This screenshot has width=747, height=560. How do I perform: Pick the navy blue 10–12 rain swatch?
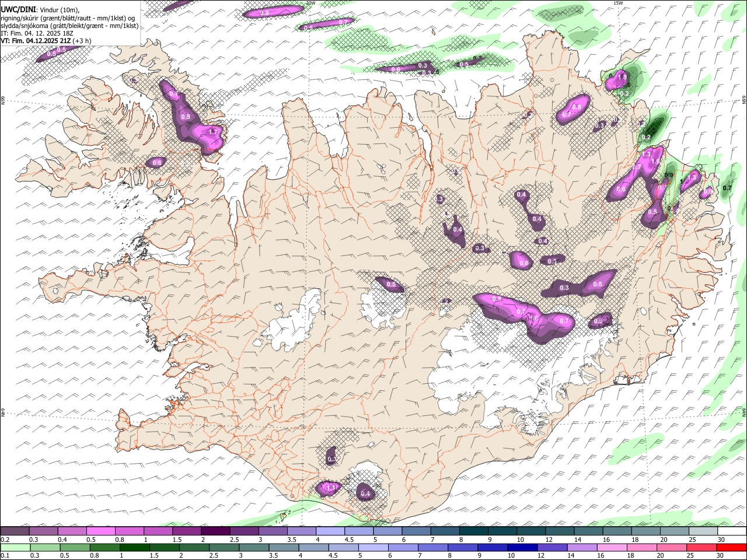(x=522, y=548)
